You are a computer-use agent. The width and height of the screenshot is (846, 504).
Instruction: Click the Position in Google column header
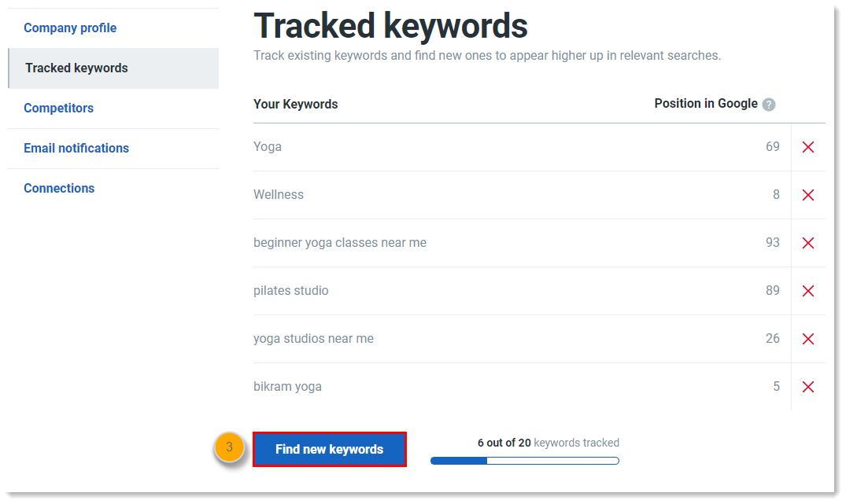(x=704, y=104)
